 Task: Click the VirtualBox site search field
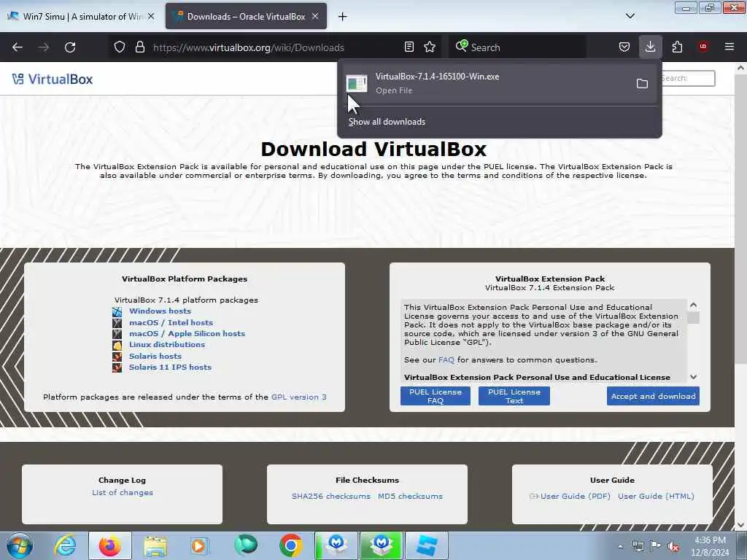pos(687,78)
